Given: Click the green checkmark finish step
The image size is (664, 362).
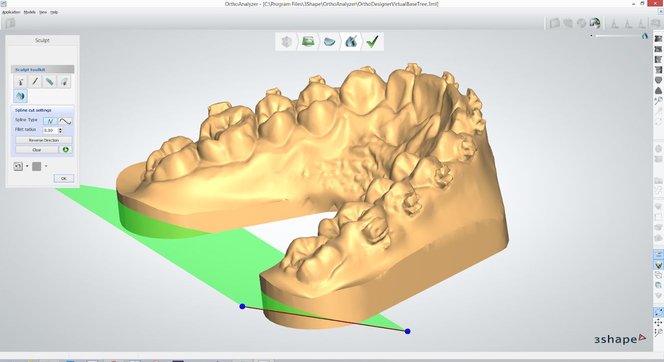Looking at the screenshot, I should point(372,41).
